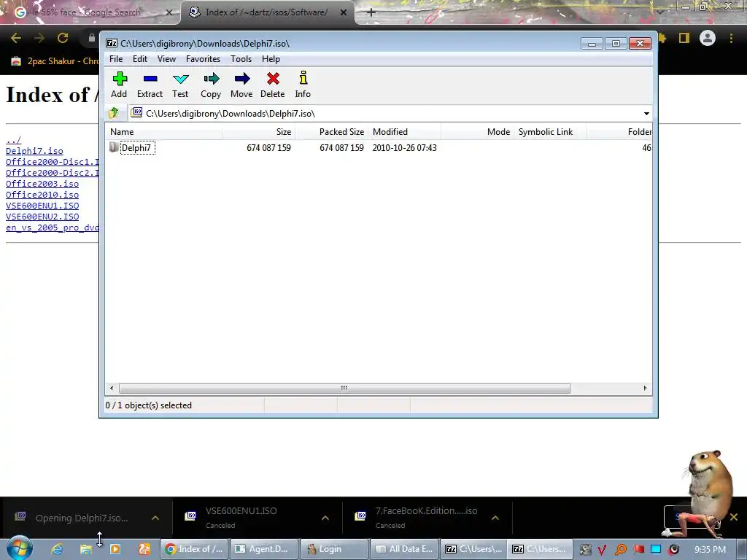Image resolution: width=747 pixels, height=560 pixels.
Task: Open the Chrome profile avatar
Action: click(708, 38)
